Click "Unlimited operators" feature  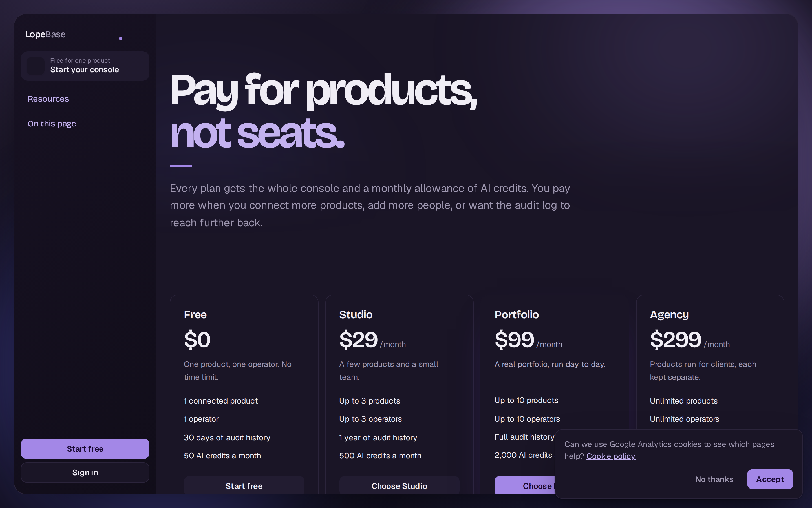pos(685,419)
